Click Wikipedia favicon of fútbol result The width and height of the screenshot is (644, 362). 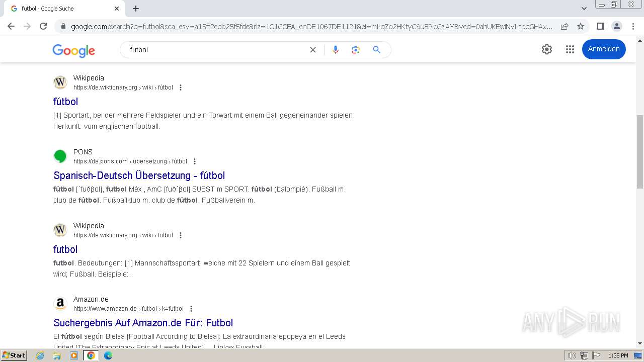click(60, 82)
